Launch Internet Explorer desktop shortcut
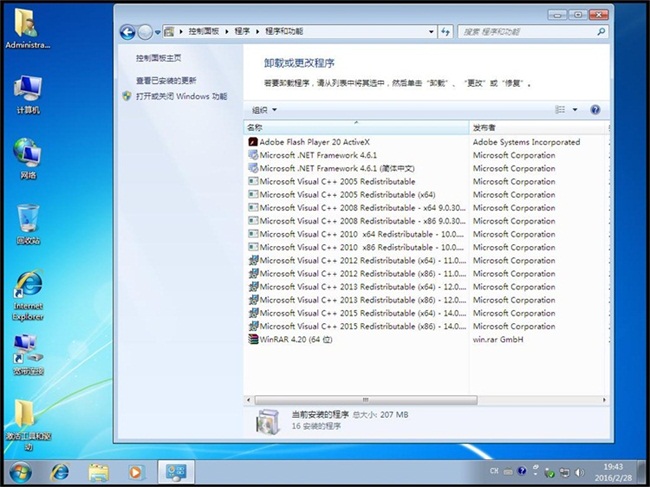 pyautogui.click(x=28, y=295)
